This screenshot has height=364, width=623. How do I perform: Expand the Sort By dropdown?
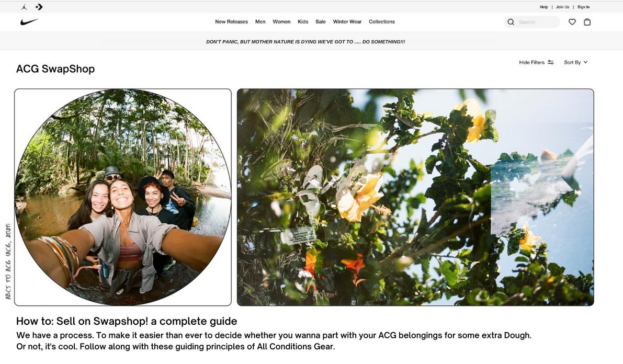point(576,62)
